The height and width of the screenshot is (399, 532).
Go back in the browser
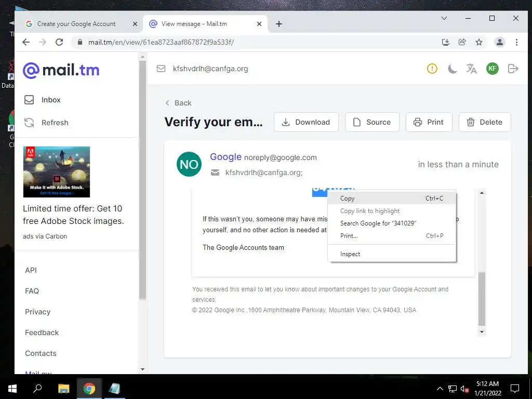pyautogui.click(x=26, y=42)
